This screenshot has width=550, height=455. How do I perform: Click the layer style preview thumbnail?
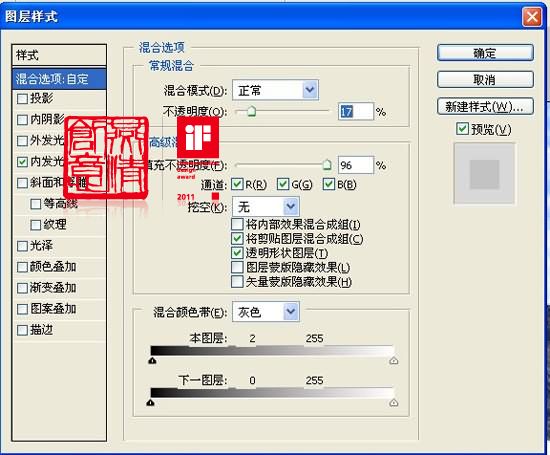pyautogui.click(x=484, y=173)
